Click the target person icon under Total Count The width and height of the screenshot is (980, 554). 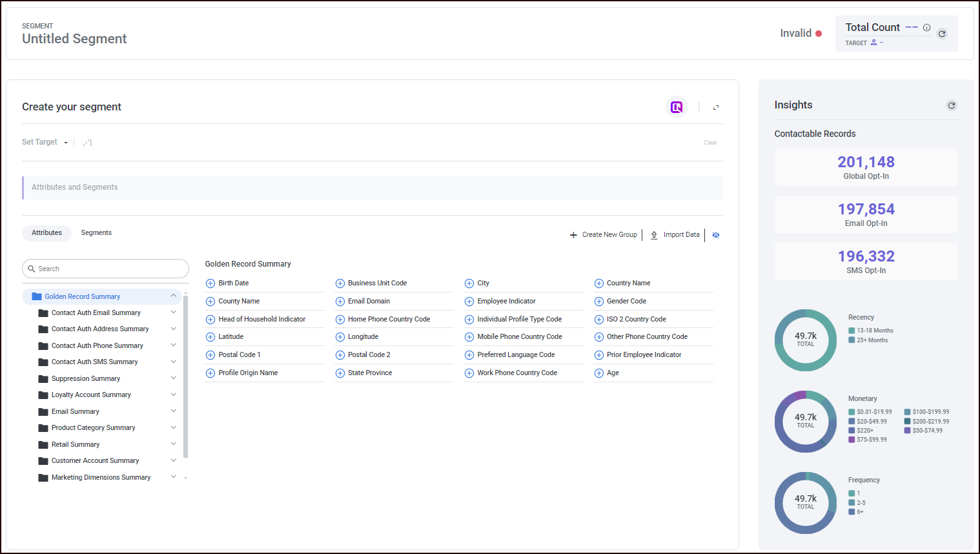coord(875,43)
